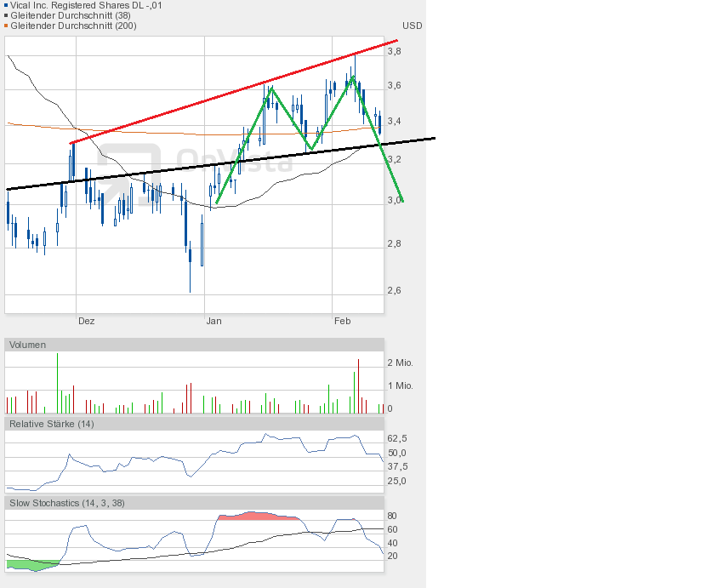
Task: Click the USD currency label
Action: (412, 26)
